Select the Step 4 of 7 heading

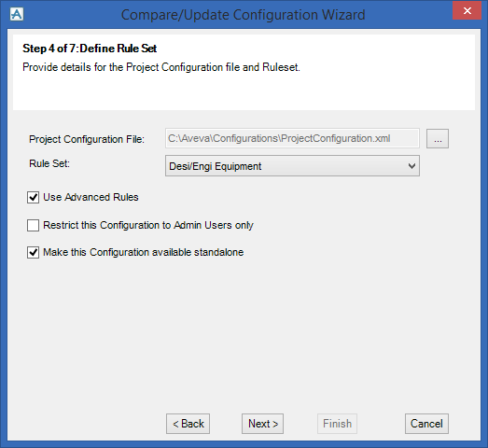click(x=90, y=49)
